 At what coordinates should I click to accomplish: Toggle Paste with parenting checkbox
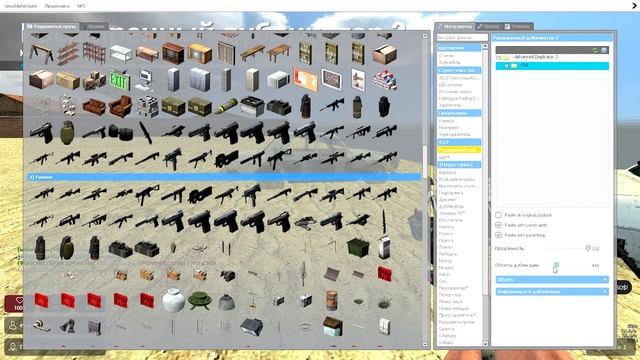(498, 235)
